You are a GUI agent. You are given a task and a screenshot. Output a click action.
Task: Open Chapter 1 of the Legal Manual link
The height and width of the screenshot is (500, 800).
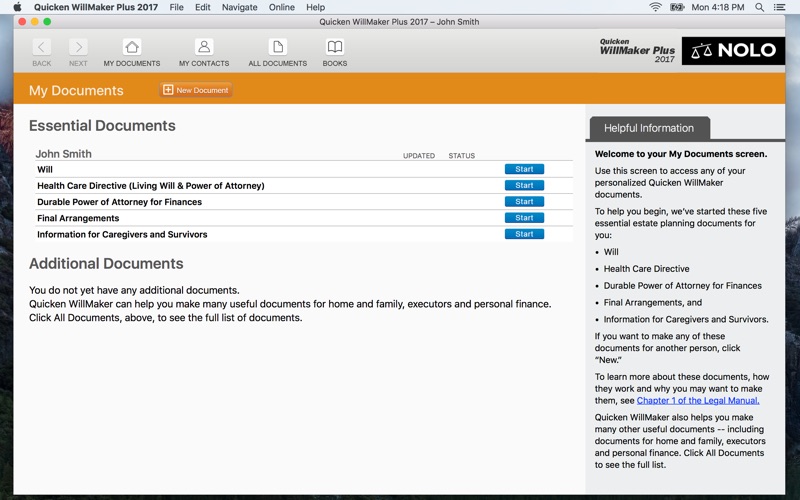[x=698, y=400]
